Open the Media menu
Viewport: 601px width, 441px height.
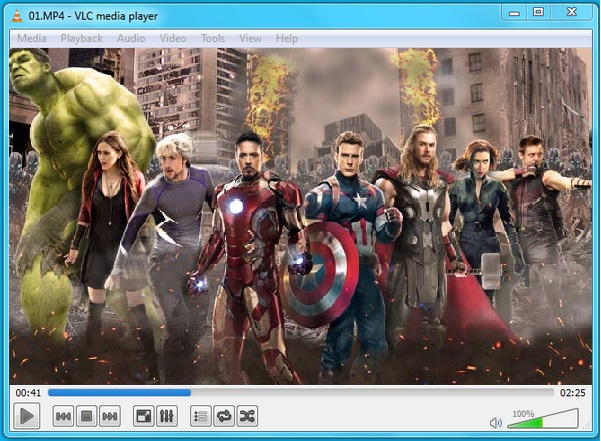32,38
